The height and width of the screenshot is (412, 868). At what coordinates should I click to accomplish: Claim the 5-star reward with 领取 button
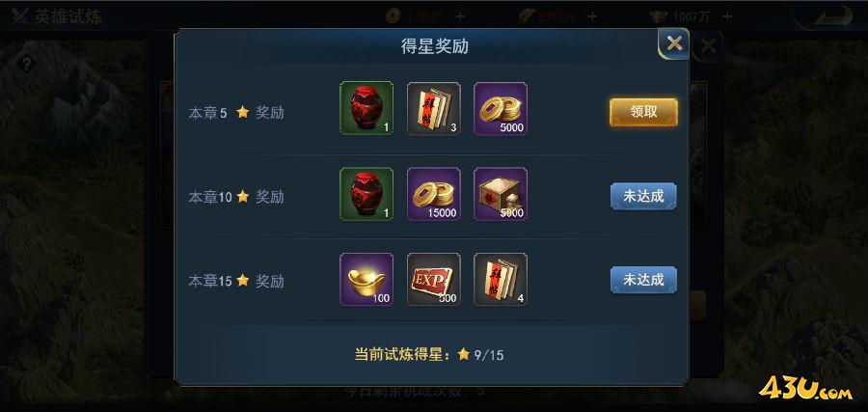[643, 113]
